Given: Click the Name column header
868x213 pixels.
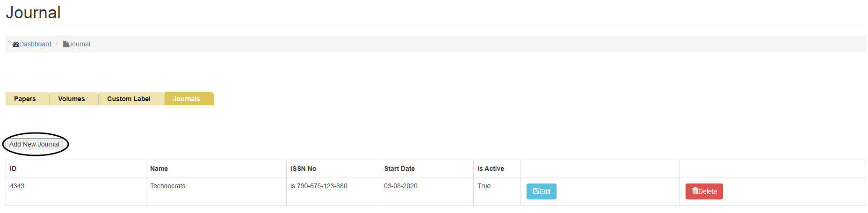Looking at the screenshot, I should 159,169.
